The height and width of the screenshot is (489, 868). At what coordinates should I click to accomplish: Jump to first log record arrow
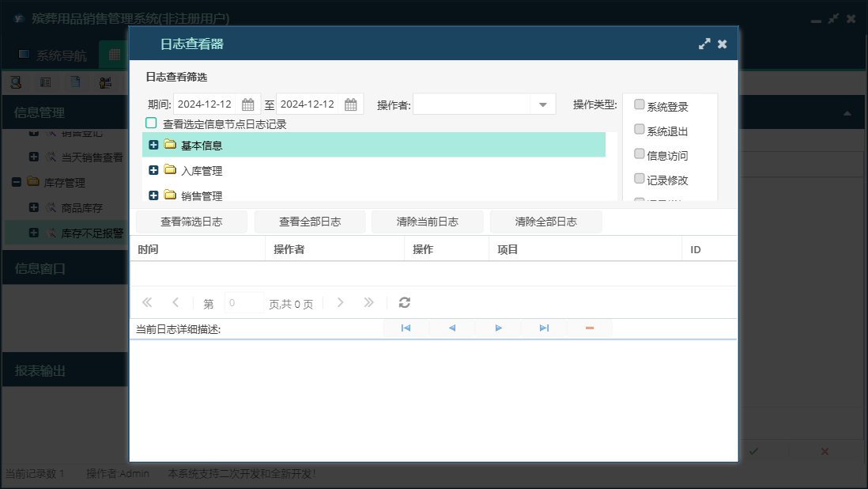(406, 328)
